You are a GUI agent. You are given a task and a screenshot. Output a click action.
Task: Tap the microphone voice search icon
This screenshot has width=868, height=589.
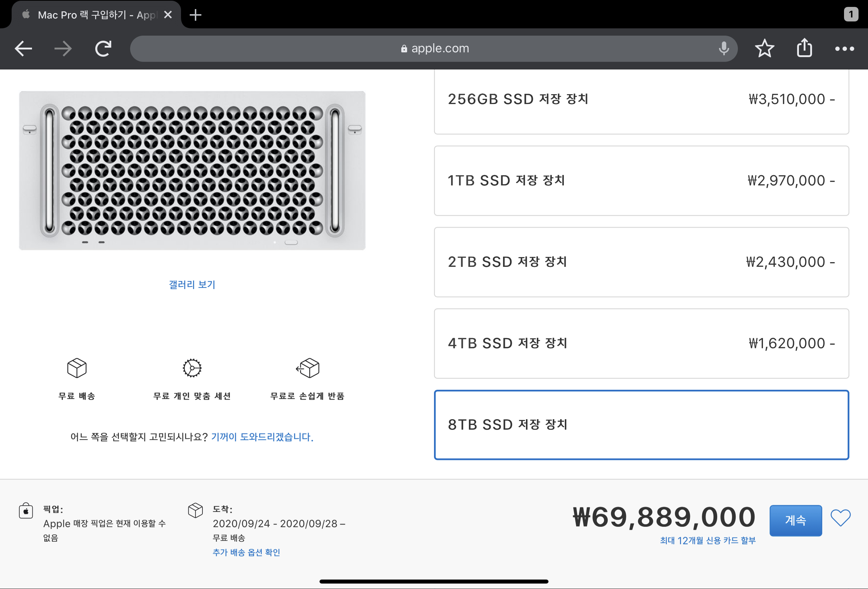tap(723, 49)
